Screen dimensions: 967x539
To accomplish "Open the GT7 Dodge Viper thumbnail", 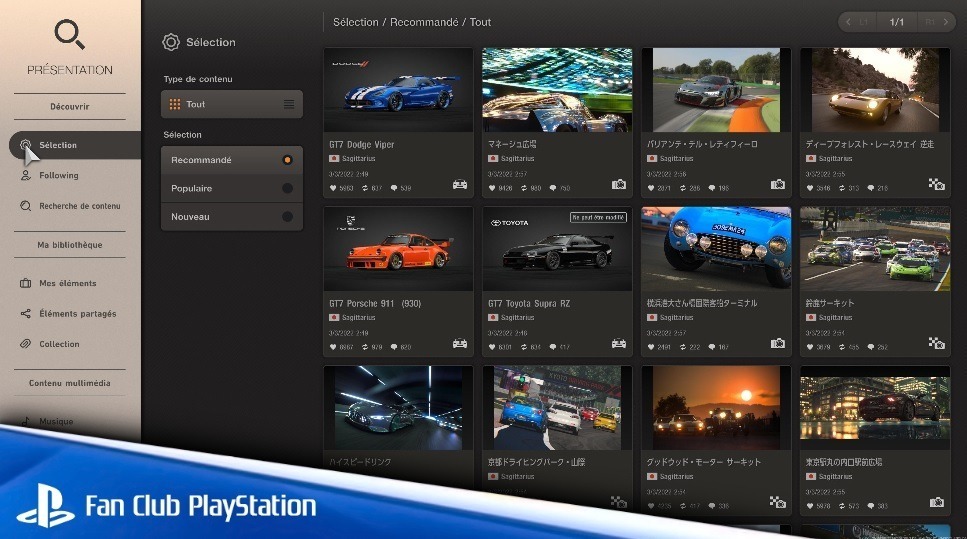I will coord(398,90).
